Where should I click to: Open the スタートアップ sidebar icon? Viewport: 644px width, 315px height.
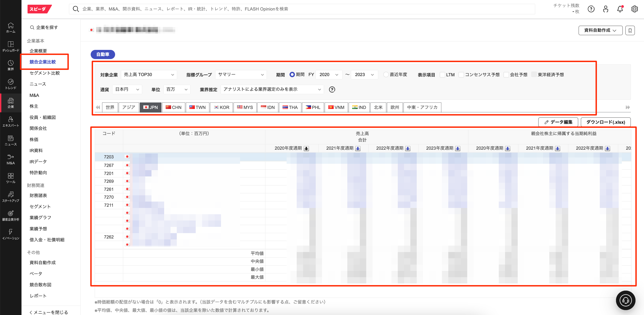(x=11, y=197)
